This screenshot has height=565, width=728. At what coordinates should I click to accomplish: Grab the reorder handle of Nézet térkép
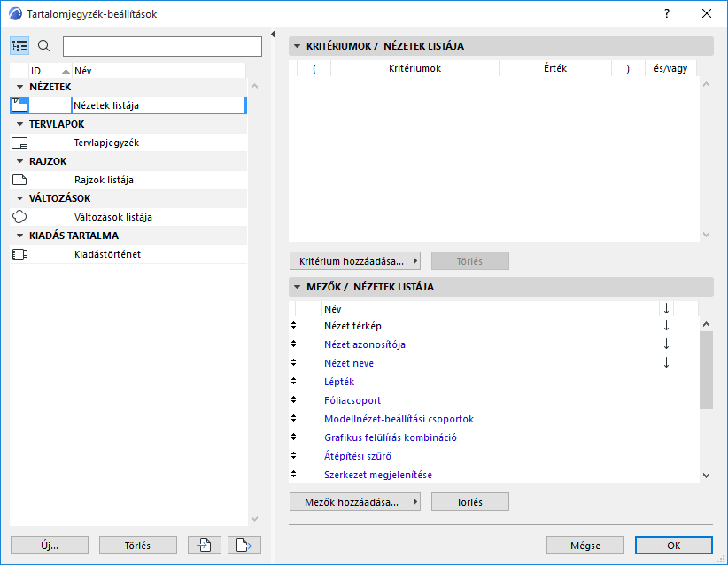tap(293, 325)
